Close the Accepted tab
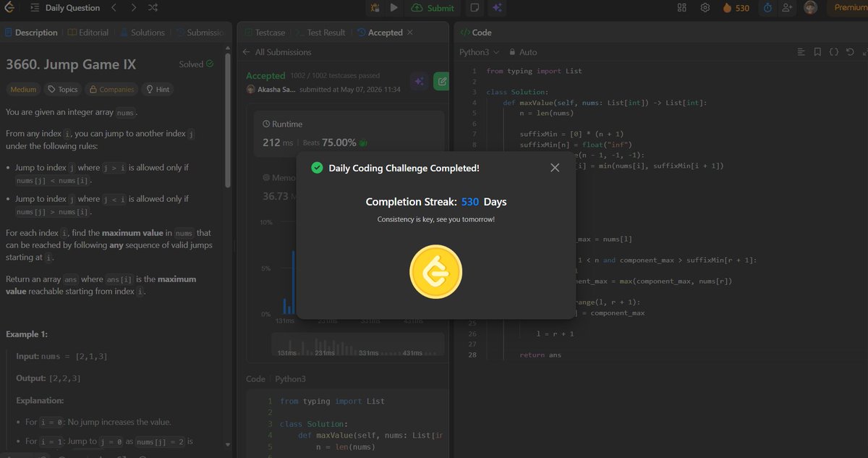Image resolution: width=868 pixels, height=458 pixels. (x=410, y=33)
